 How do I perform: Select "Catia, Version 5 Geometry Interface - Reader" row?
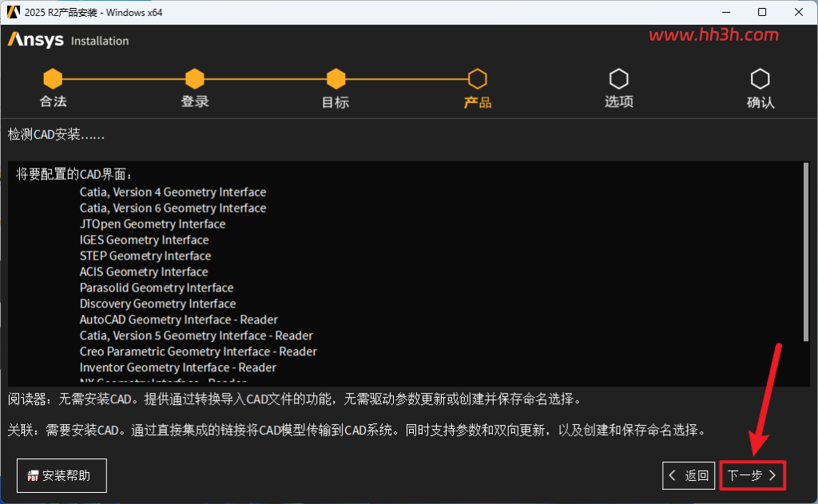click(x=197, y=335)
